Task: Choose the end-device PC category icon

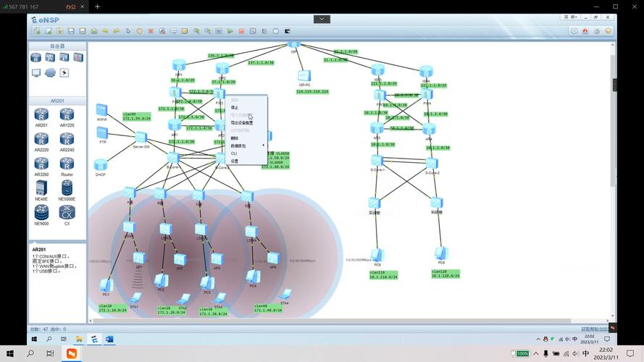Action: click(x=36, y=73)
